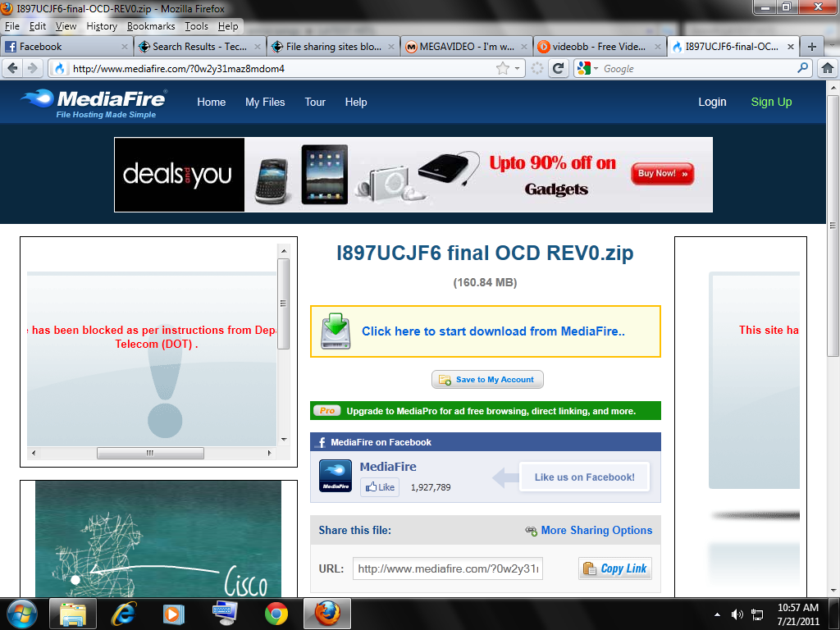Click the main page vertical scrollbar thumb
Image resolution: width=840 pixels, height=630 pixels.
coord(833,226)
